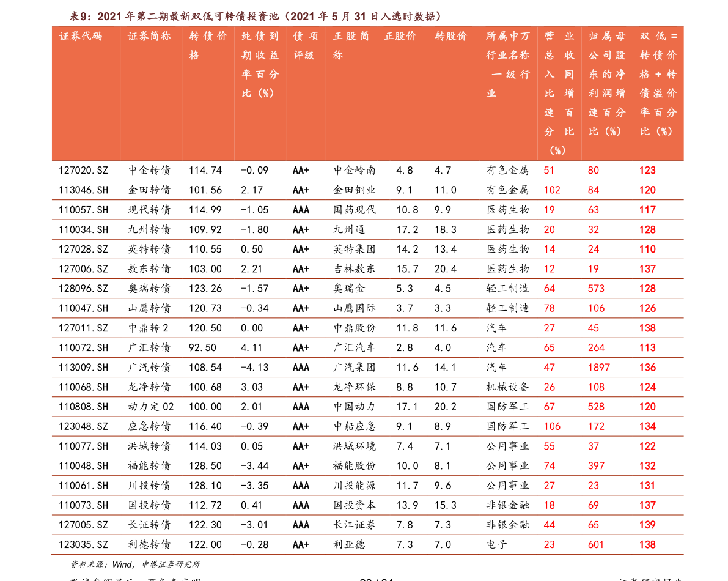The width and height of the screenshot is (728, 581).
Task: Click the cell showing 573
Action: click(596, 289)
